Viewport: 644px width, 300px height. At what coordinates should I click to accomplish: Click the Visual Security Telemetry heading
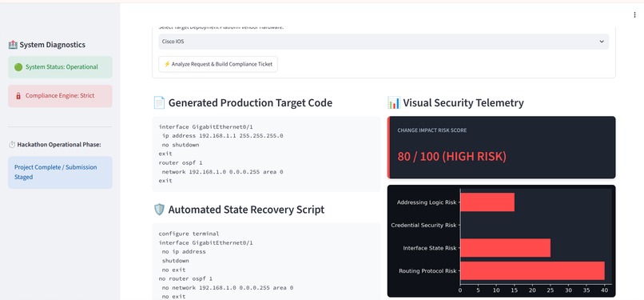tap(463, 102)
